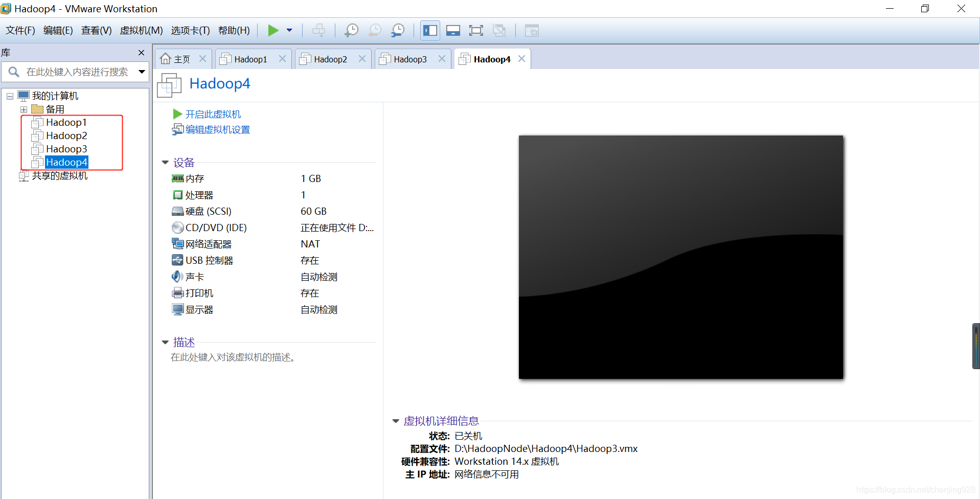Close the Hadoop3 tab
Image resolution: width=980 pixels, height=499 pixels.
click(x=442, y=59)
